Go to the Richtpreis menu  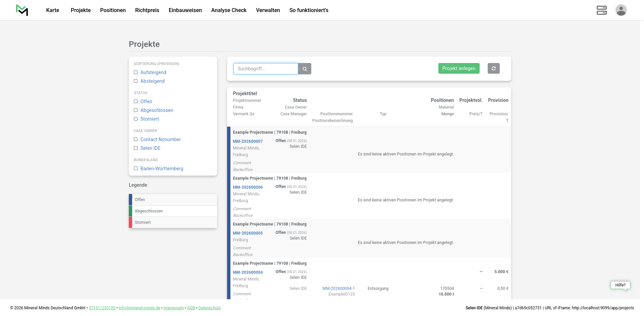[x=147, y=10]
